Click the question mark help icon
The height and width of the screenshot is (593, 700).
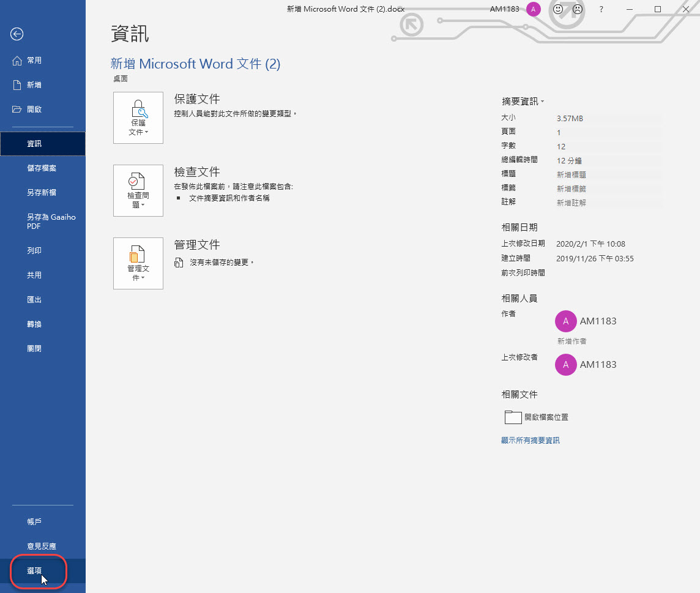601,9
